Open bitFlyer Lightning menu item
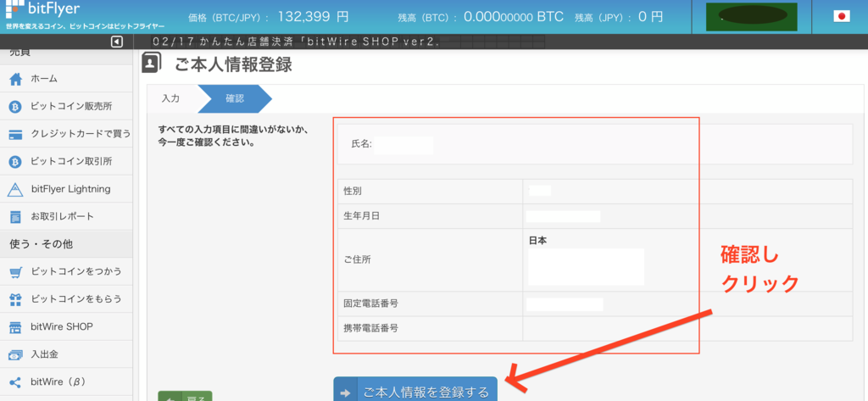868x401 pixels. coord(66,189)
